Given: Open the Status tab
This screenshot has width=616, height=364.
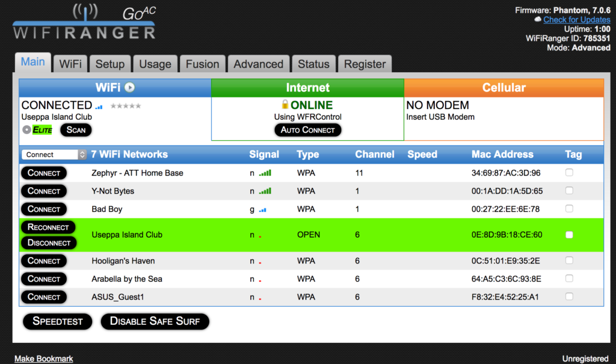Looking at the screenshot, I should click(x=313, y=64).
